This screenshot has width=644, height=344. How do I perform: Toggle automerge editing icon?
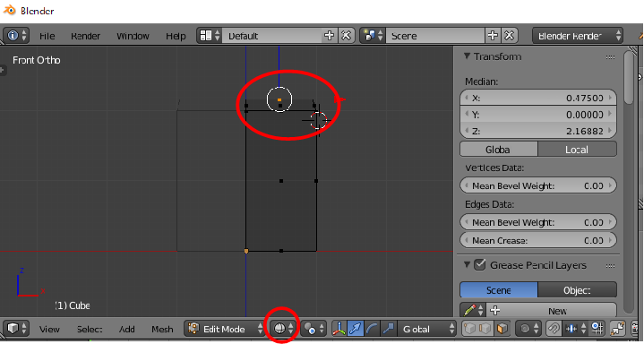click(x=617, y=329)
